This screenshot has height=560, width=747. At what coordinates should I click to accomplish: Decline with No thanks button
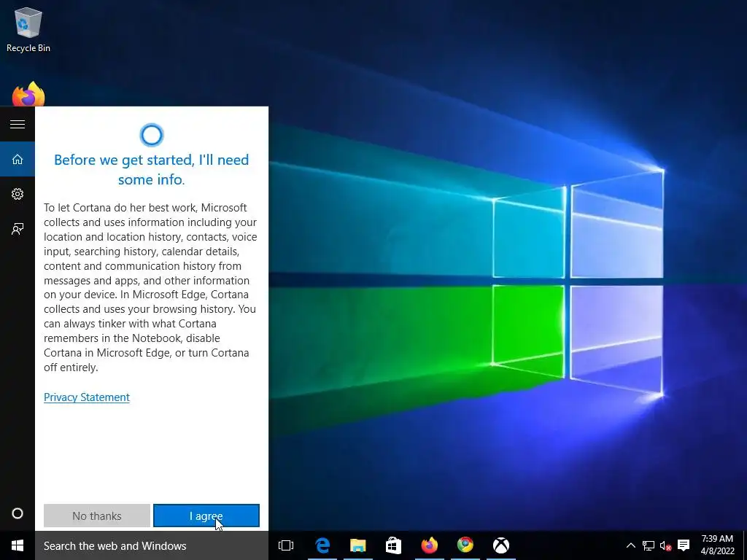point(97,516)
